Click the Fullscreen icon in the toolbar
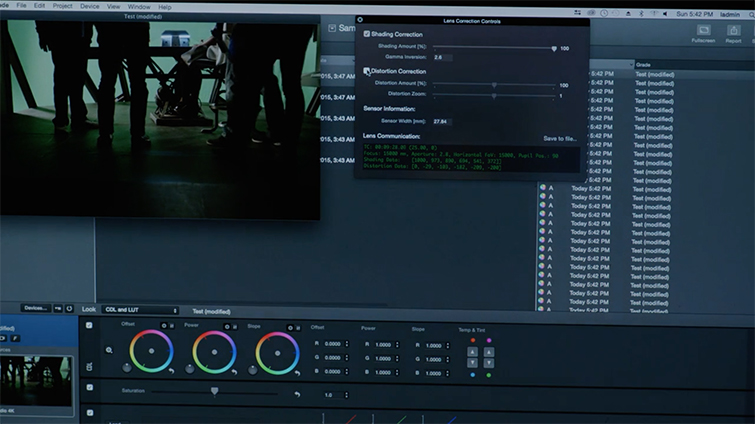Screen dimensions: 755x424 702,31
